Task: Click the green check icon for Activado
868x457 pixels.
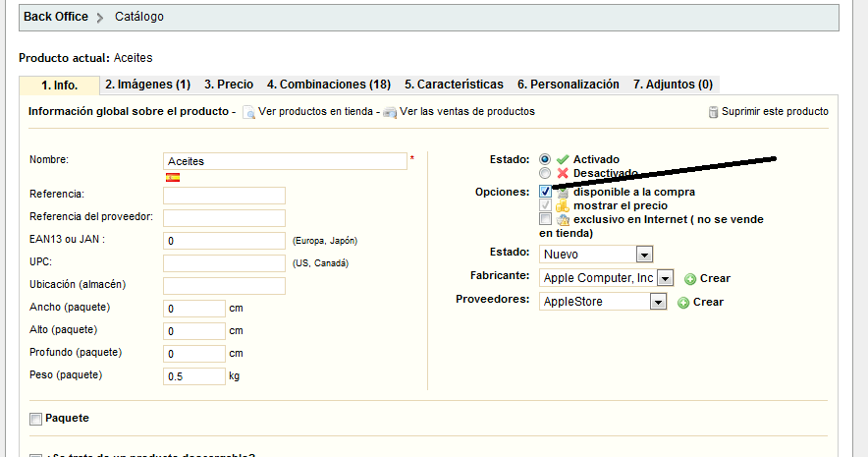Action: pos(563,160)
